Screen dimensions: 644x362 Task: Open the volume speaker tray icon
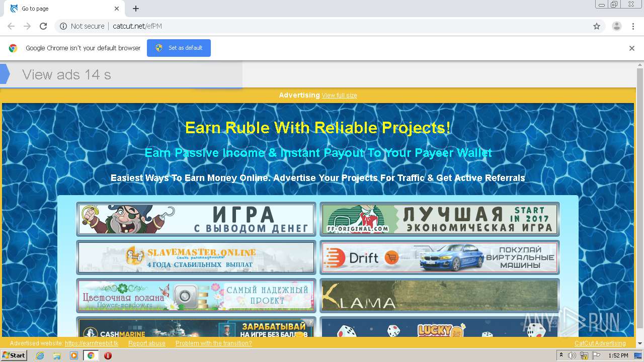[572, 355]
